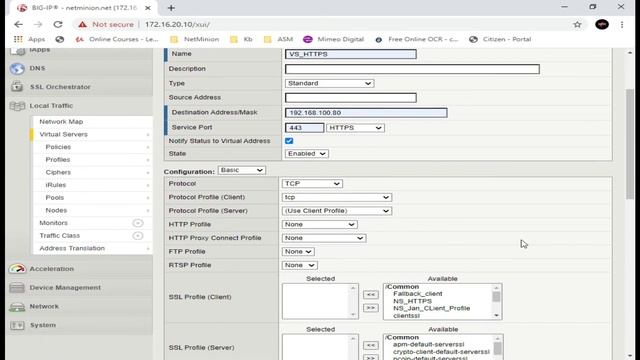Open NetMinion bookmark folder
This screenshot has width=640, height=360.
pyautogui.click(x=195, y=39)
